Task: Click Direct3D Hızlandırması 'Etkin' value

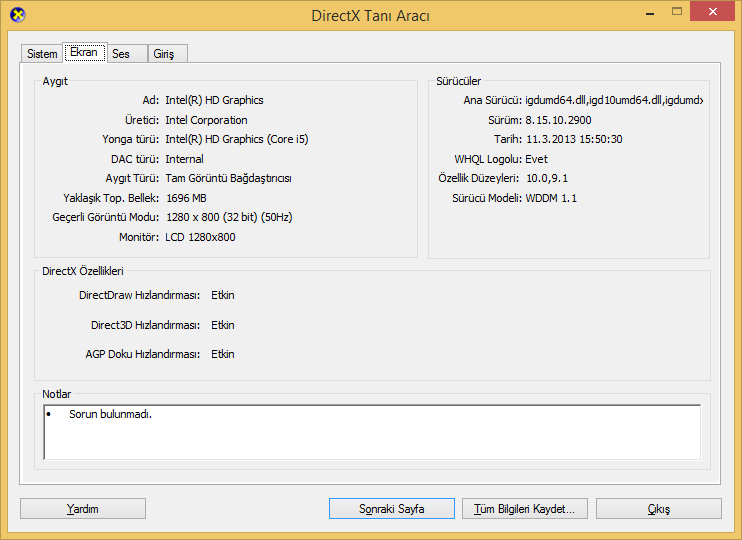Action: [x=223, y=325]
